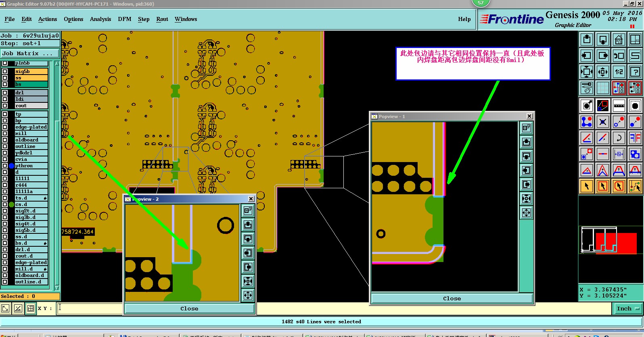Select the rectangle select pointer tool
The height and width of the screenshot is (337, 644).
(x=603, y=186)
